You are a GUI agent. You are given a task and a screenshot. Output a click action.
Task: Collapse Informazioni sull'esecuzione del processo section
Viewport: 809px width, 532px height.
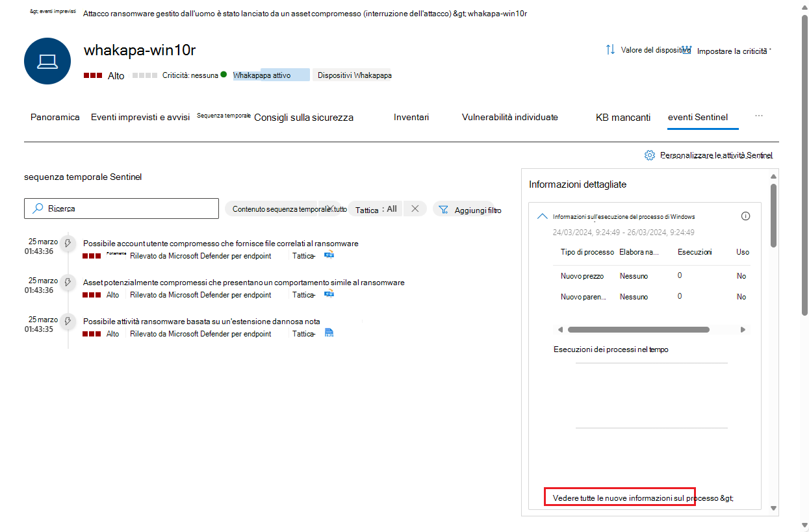(x=543, y=217)
